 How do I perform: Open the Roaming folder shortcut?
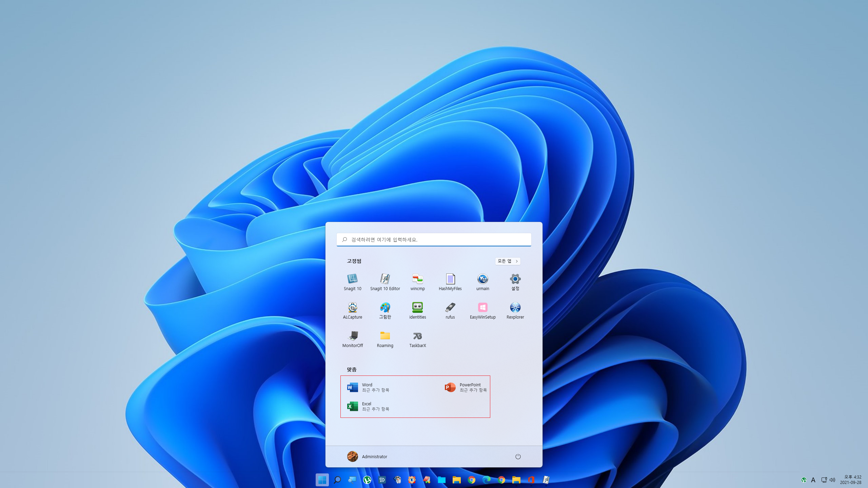[385, 339]
